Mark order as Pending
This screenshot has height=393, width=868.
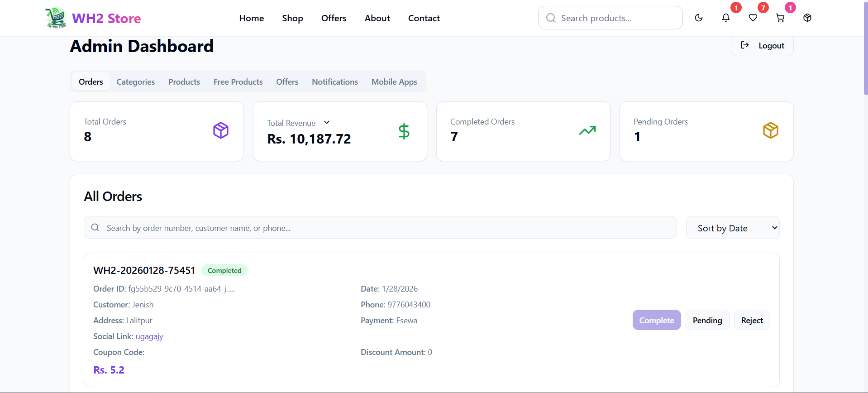point(707,320)
